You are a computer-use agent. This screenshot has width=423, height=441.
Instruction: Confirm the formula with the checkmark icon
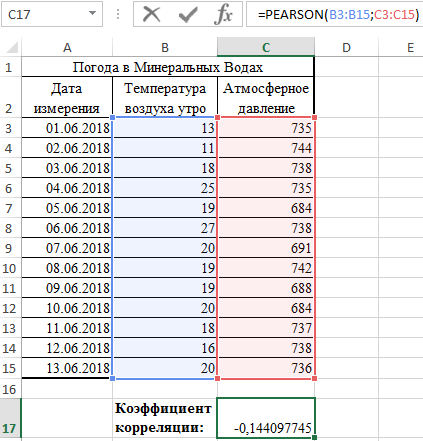188,15
